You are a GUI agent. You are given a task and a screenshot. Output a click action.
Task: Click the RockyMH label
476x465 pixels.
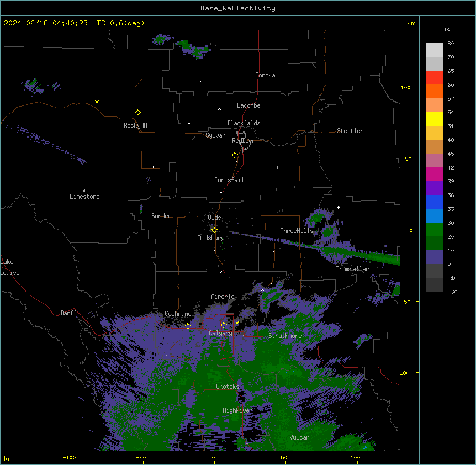pyautogui.click(x=135, y=125)
